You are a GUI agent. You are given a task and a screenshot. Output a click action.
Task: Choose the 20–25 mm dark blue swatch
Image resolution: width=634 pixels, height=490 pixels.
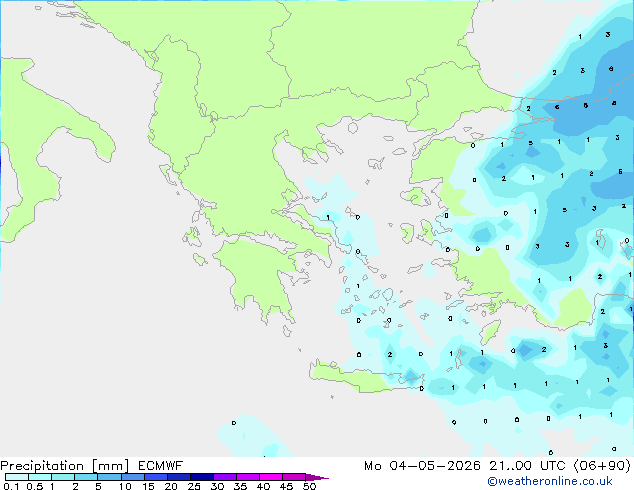(x=179, y=477)
